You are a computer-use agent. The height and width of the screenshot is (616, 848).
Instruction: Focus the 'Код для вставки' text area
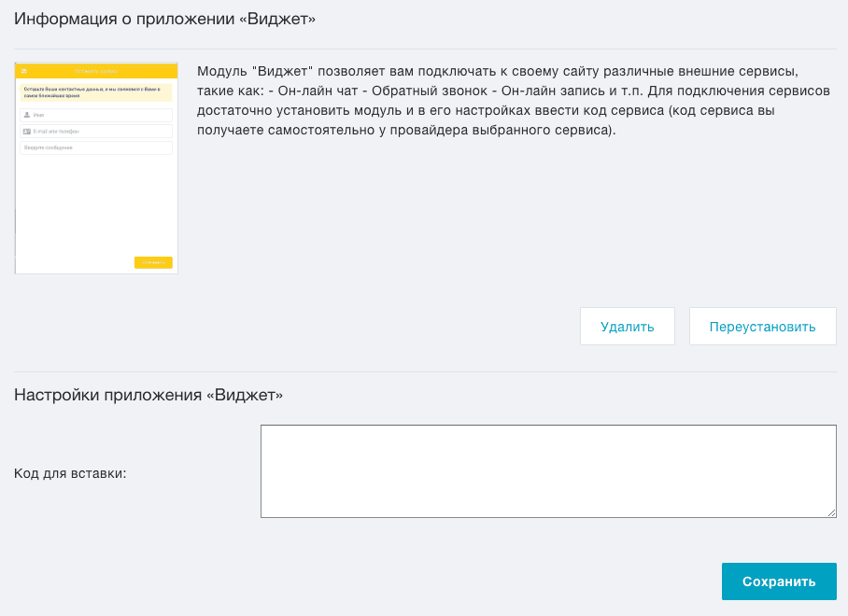(548, 471)
